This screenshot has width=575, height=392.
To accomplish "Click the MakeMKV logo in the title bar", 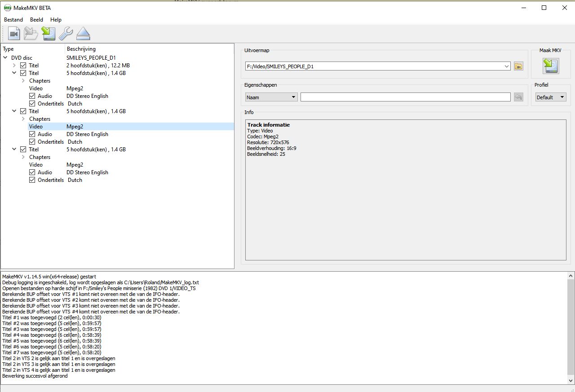I will pyautogui.click(x=7, y=8).
